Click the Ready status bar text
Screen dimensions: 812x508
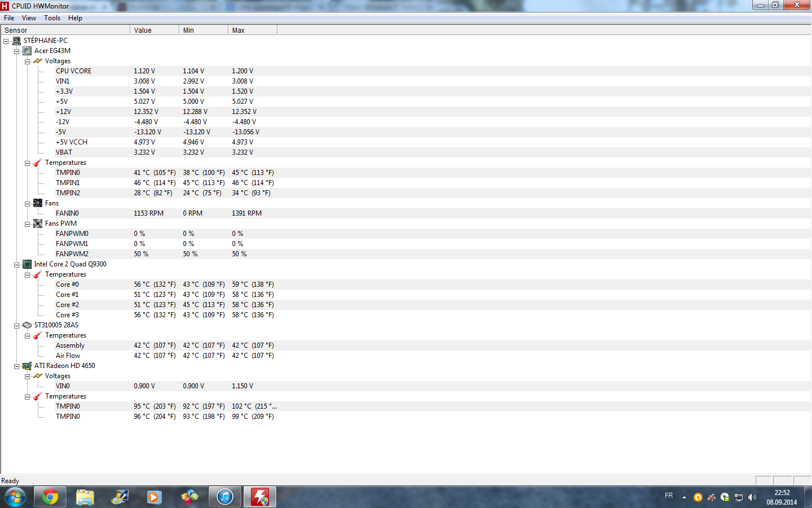coord(10,481)
